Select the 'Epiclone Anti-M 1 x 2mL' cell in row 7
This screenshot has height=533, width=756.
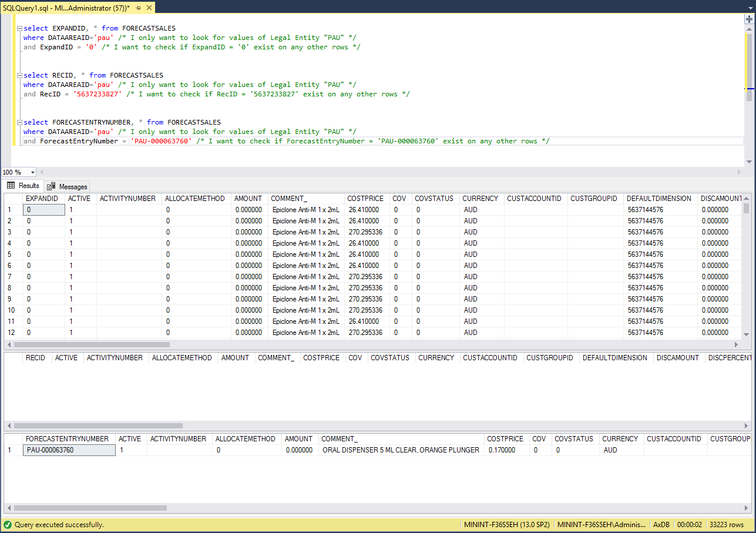pos(306,277)
